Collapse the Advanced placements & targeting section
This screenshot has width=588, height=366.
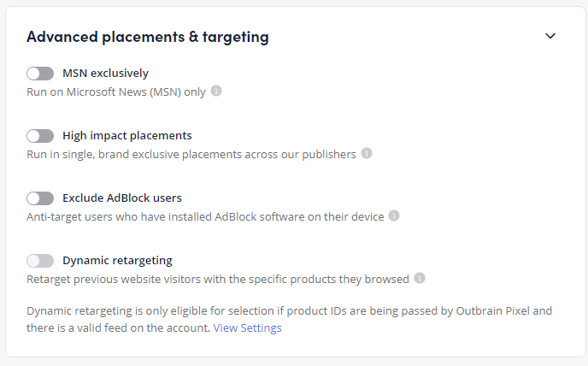(550, 36)
